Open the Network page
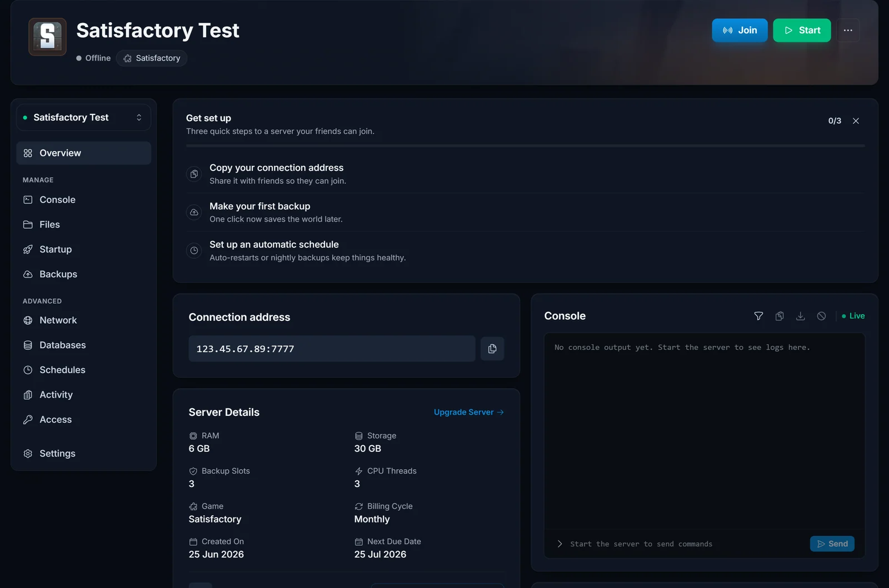889x588 pixels. click(x=83, y=320)
